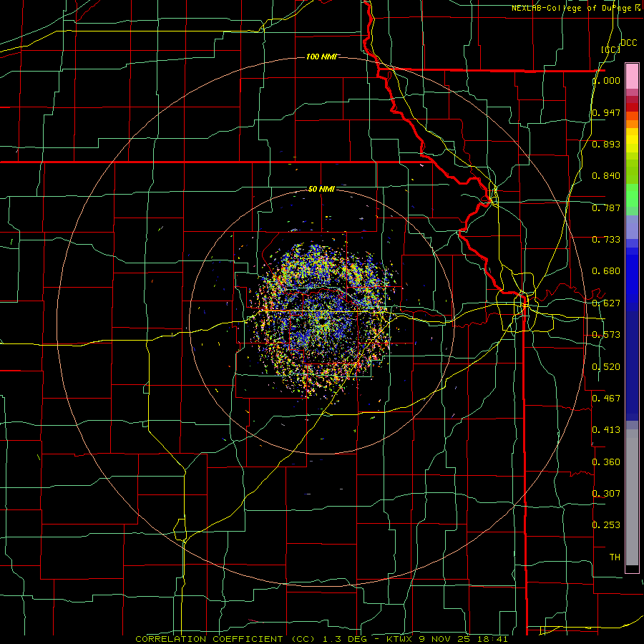
Task: Click the Correlation Coefficient KTWX caption
Action: [x=321, y=639]
